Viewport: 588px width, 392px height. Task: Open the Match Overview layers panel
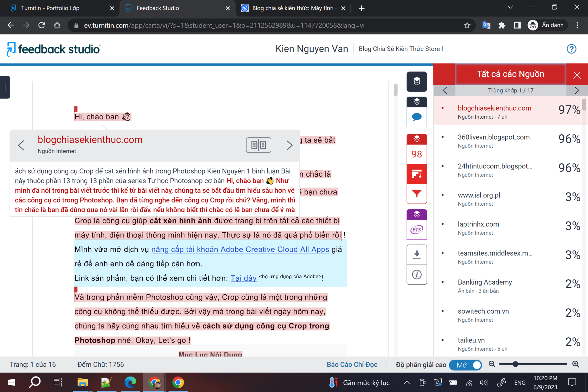pos(417,82)
